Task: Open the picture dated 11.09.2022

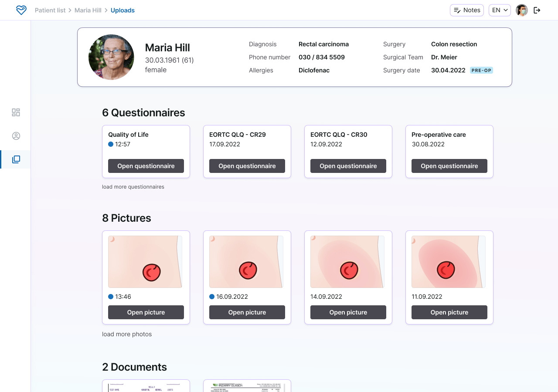Action: tap(449, 312)
